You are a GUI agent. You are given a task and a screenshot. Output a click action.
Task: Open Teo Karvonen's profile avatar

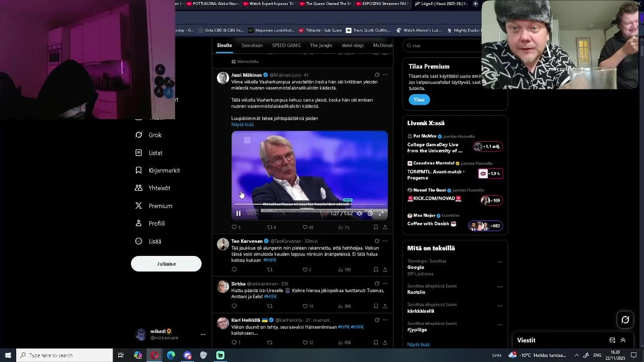click(223, 244)
